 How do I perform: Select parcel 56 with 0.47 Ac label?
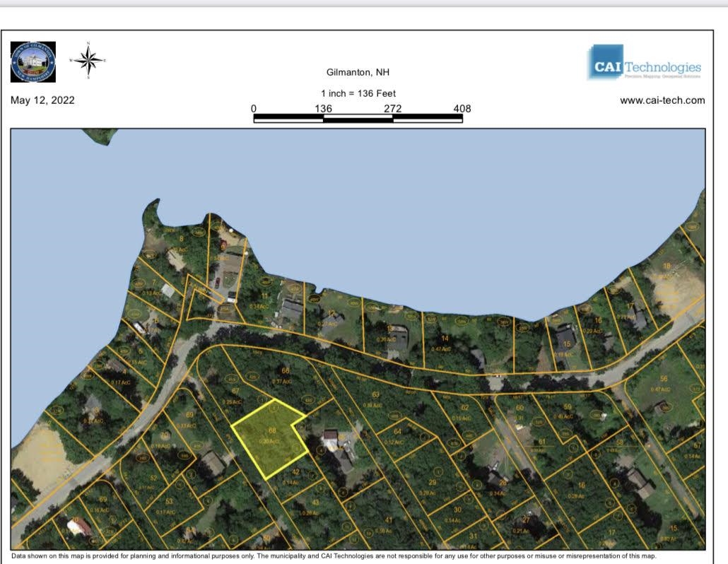click(664, 383)
